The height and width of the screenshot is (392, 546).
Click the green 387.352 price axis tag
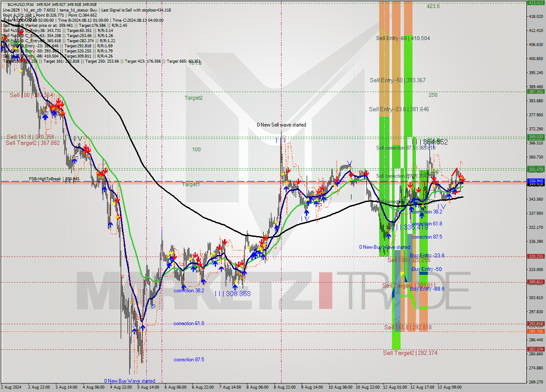coord(536,91)
